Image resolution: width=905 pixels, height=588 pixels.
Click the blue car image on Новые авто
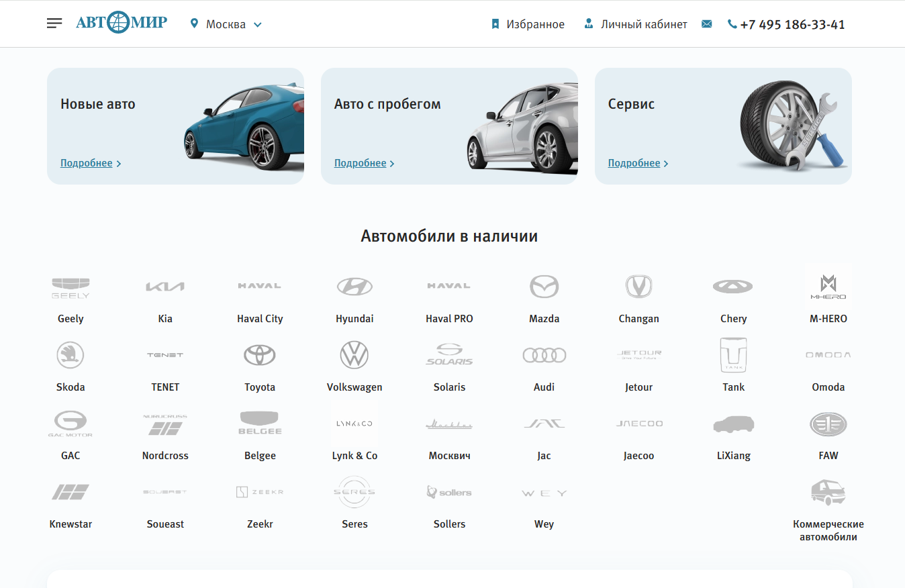tap(245, 124)
